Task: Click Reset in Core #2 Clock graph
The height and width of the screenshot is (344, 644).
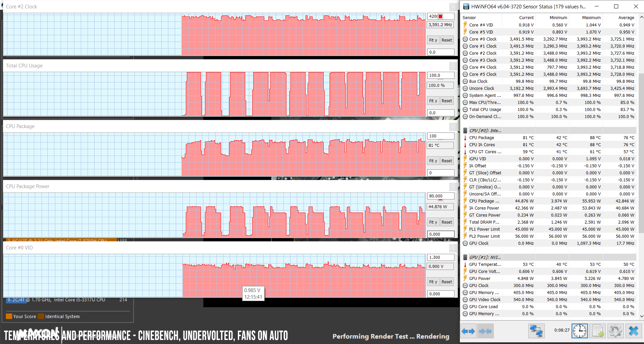Action: click(x=447, y=40)
